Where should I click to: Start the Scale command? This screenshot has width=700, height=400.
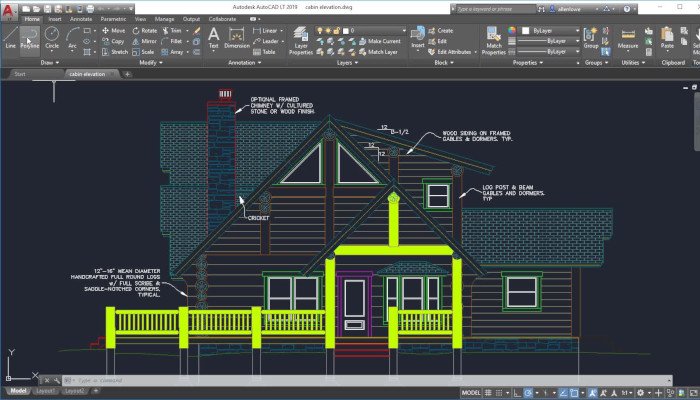point(143,52)
